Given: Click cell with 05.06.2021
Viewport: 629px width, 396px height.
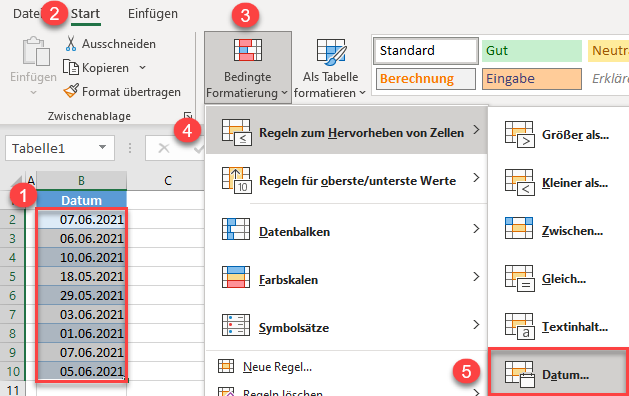Looking at the screenshot, I should (81, 371).
